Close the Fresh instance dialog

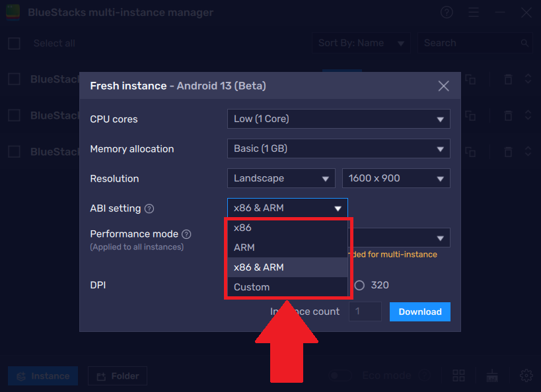point(443,86)
